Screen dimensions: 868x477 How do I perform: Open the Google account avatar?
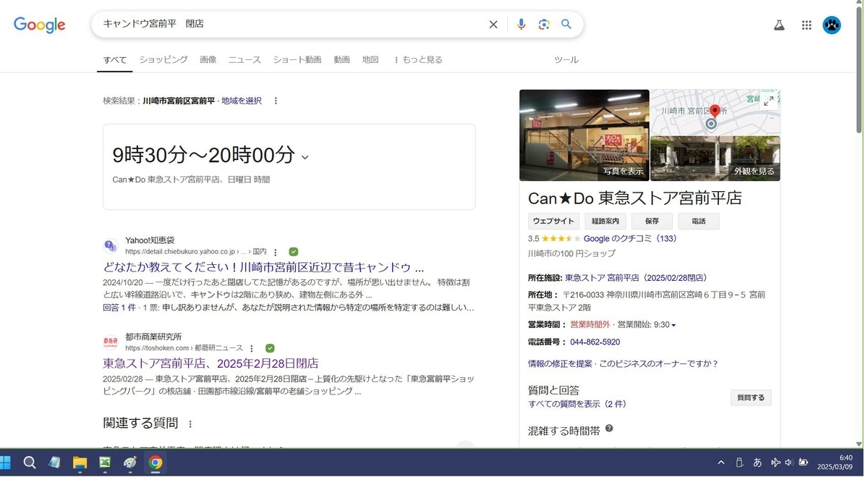point(832,25)
